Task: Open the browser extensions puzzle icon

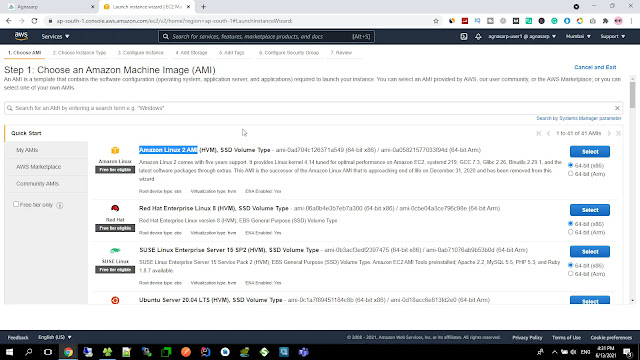Action: (x=605, y=21)
